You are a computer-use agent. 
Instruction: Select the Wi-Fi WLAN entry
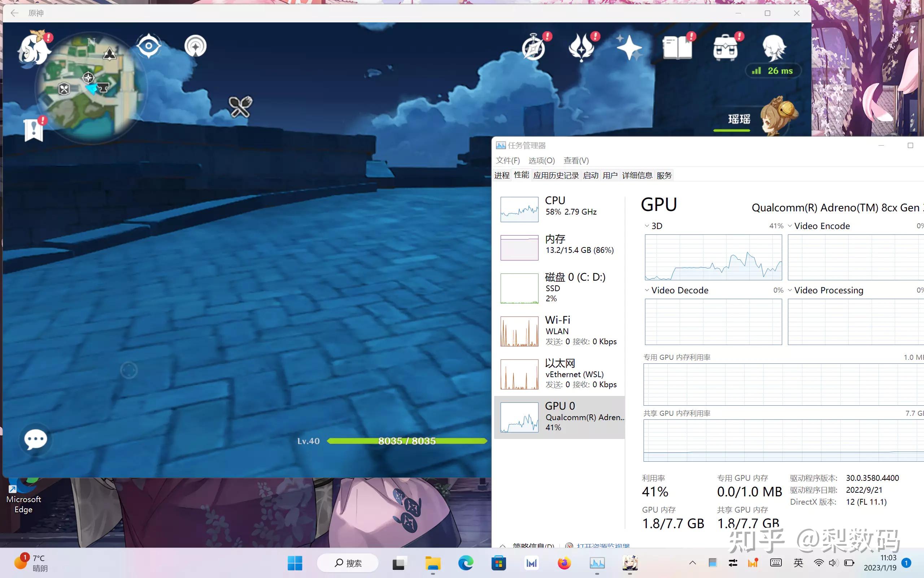[x=559, y=331]
